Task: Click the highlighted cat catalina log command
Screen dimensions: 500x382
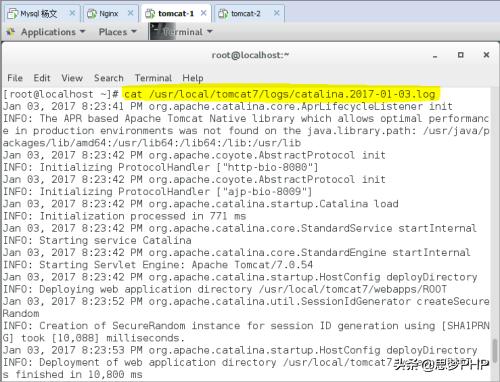Action: (280, 94)
